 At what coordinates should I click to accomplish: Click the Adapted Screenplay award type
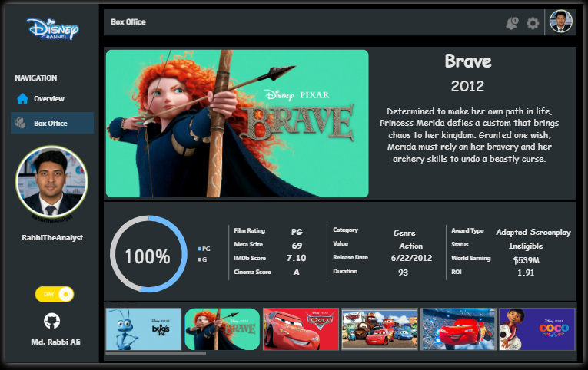(x=533, y=232)
